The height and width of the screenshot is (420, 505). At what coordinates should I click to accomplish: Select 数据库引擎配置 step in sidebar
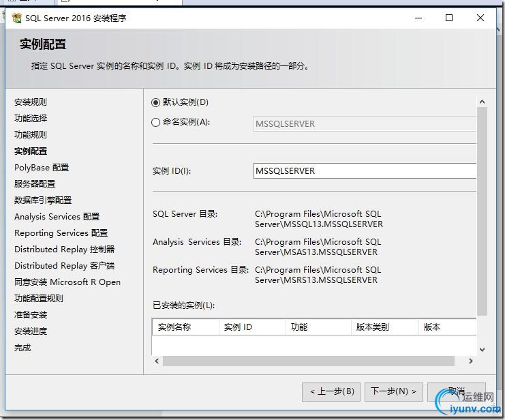[x=43, y=200]
